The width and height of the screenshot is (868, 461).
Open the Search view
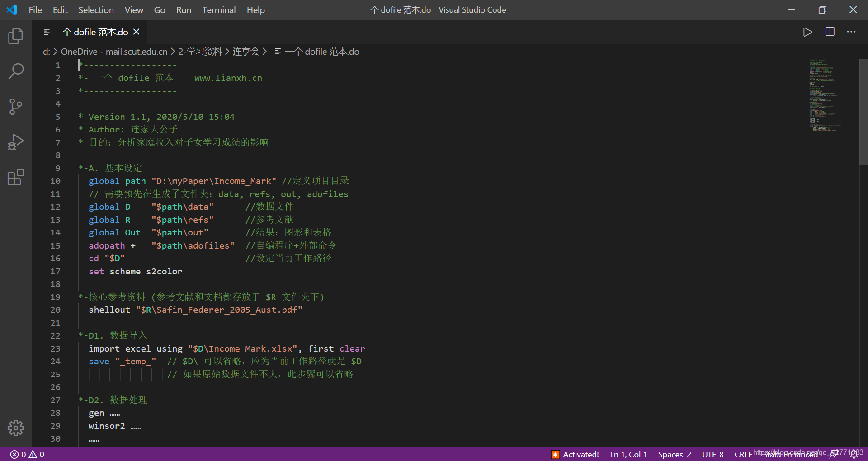coord(16,71)
